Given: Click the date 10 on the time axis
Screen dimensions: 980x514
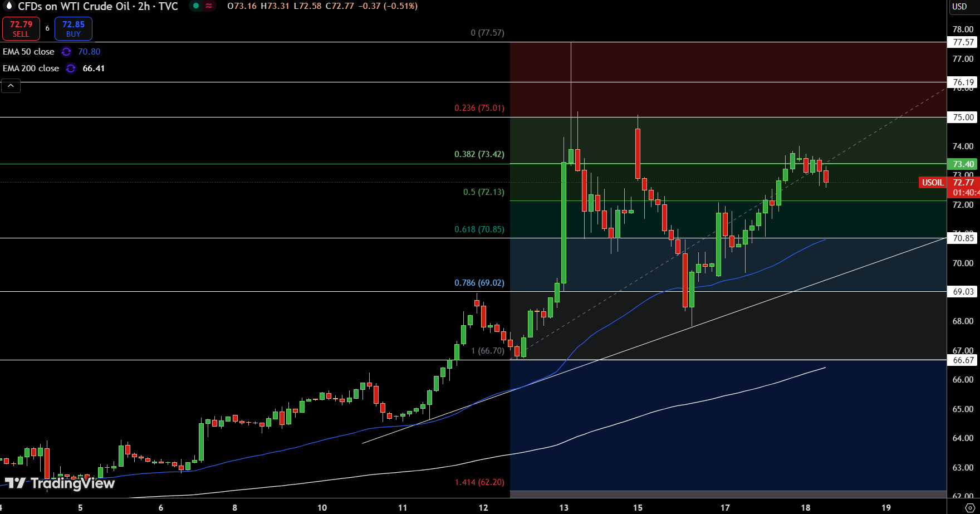Looking at the screenshot, I should pyautogui.click(x=322, y=507).
